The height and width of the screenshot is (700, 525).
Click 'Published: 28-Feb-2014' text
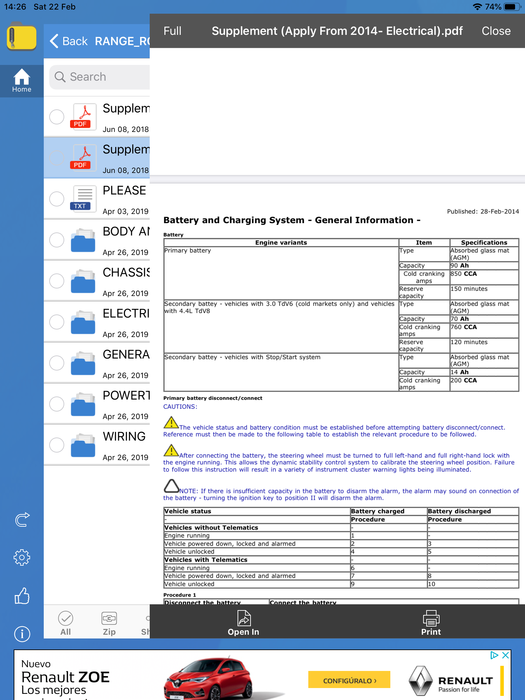(x=483, y=212)
